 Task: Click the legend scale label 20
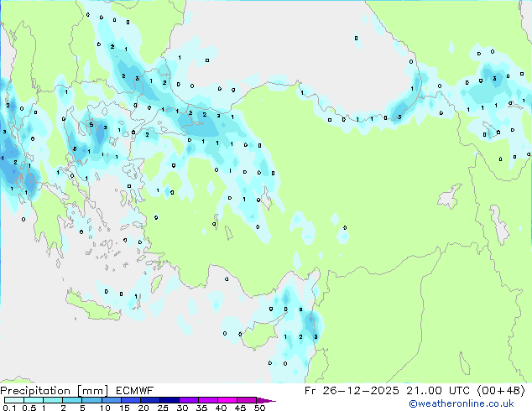[143, 408]
